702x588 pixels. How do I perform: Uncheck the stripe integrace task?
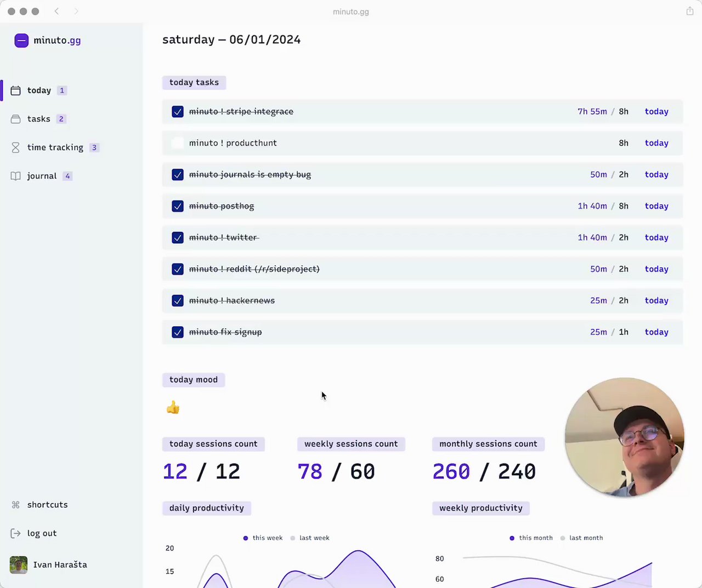(178, 112)
